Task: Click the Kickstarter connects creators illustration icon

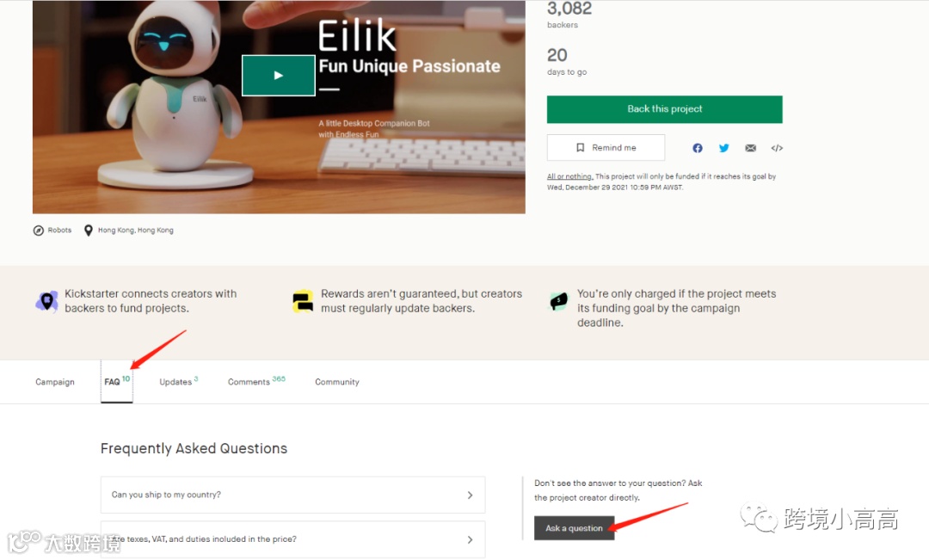Action: (x=46, y=301)
